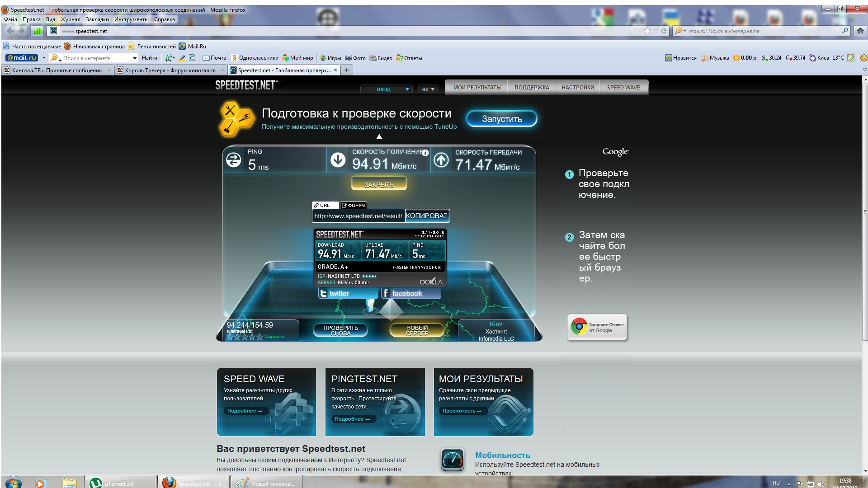Click the highlighter pen toolbar icon
868x488 pixels.
click(x=182, y=58)
